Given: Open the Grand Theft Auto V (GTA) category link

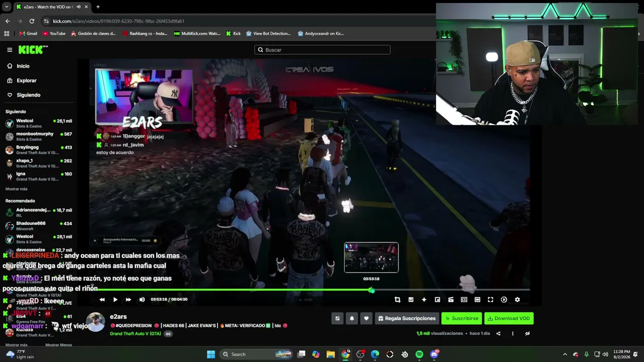Looking at the screenshot, I should click(135, 334).
